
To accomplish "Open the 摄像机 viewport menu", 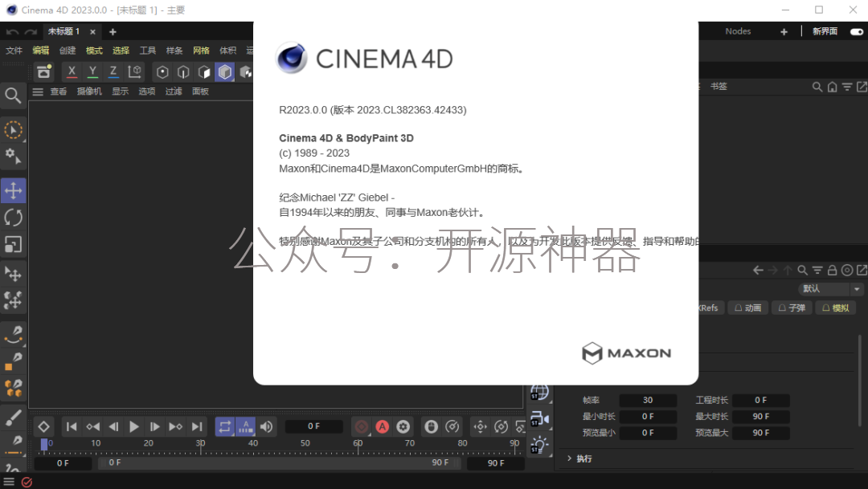I will click(x=89, y=92).
